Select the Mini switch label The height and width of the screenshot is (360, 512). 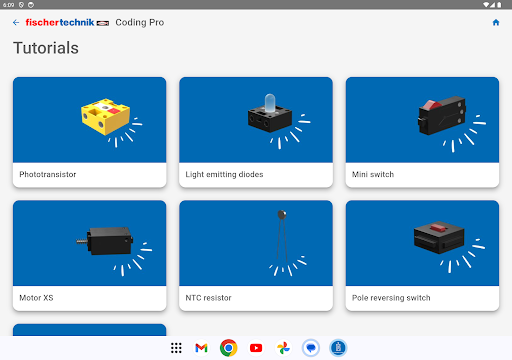pos(373,174)
